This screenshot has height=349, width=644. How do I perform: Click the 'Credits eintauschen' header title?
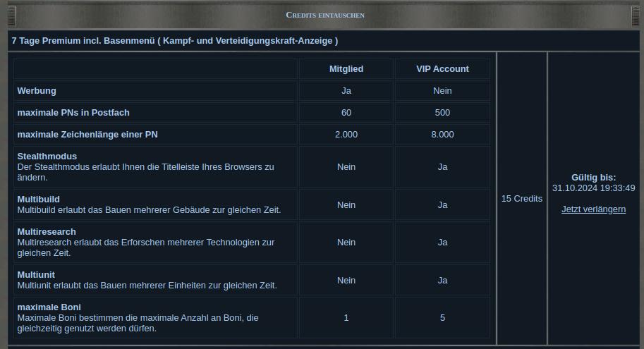325,15
